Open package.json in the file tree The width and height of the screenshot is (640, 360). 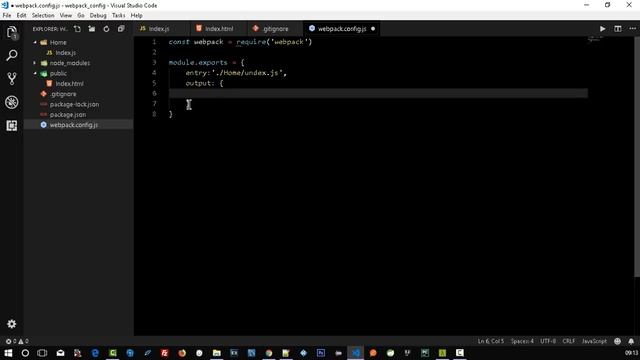tap(68, 114)
